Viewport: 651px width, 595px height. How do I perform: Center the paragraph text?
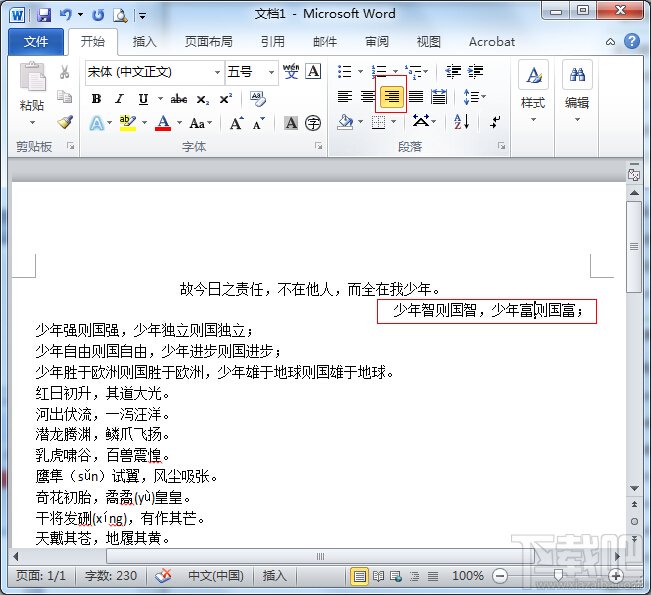click(x=367, y=97)
